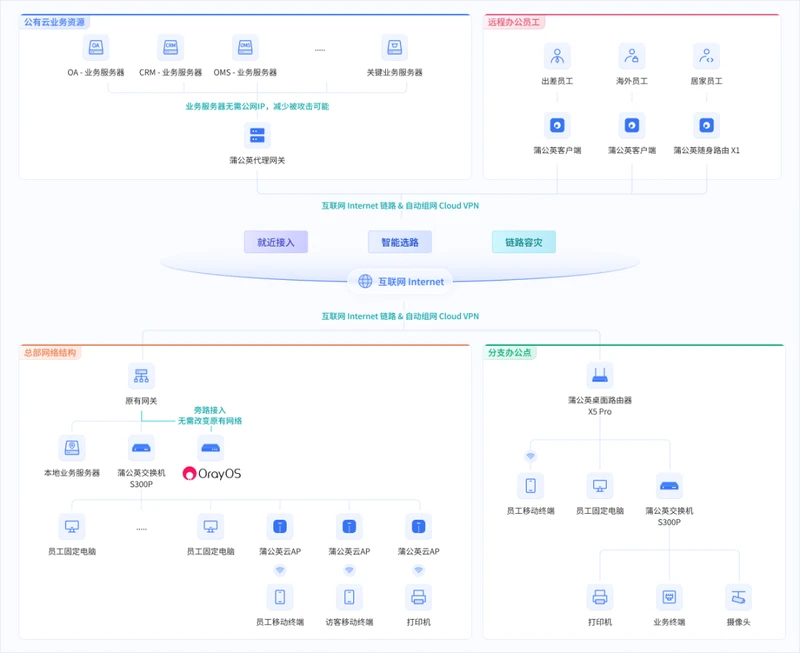
Task: Click the 总部网络结构 section label
Action: [50, 353]
